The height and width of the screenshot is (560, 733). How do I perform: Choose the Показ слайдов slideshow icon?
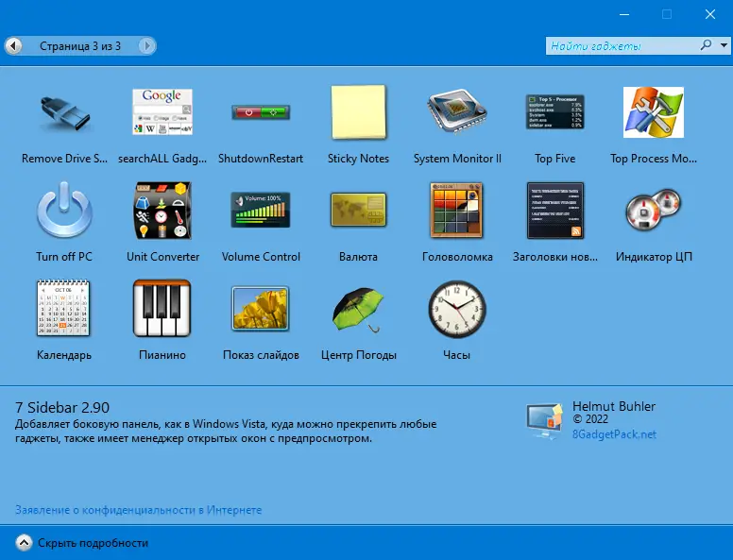(261, 309)
